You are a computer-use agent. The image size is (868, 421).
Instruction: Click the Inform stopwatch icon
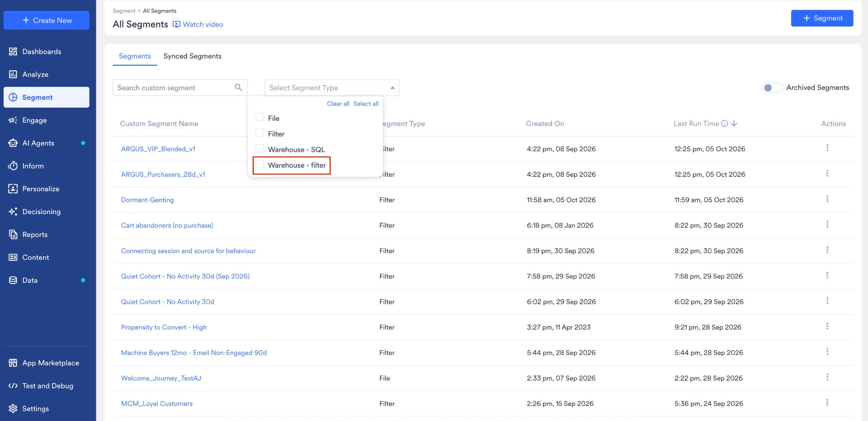pos(13,166)
